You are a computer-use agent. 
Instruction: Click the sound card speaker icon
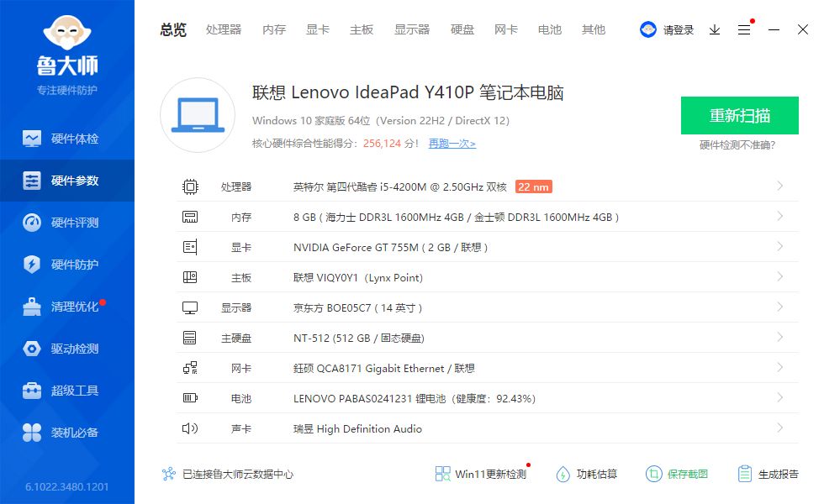(x=190, y=428)
